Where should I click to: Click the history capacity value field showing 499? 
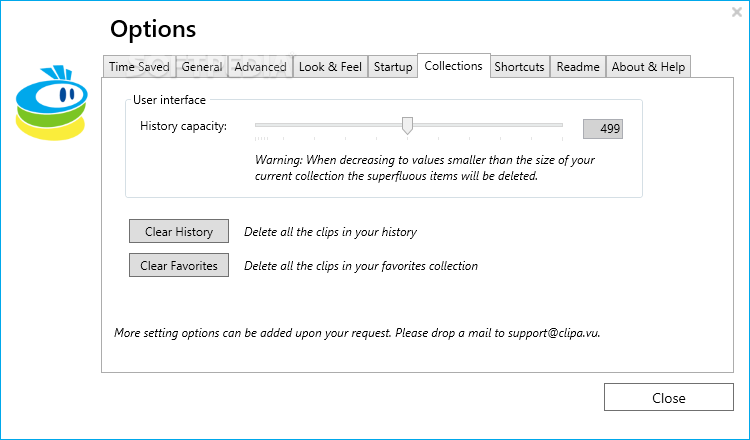click(x=603, y=129)
